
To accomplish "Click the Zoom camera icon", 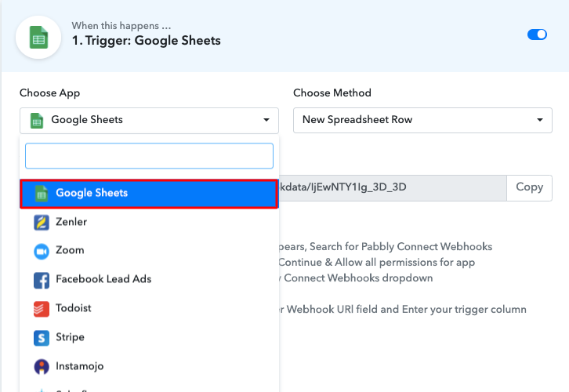I will pos(42,252).
